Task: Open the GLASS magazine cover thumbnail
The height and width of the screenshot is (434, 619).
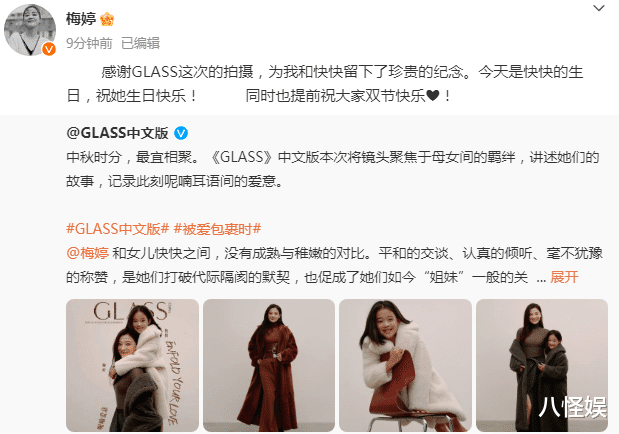Action: pyautogui.click(x=132, y=365)
